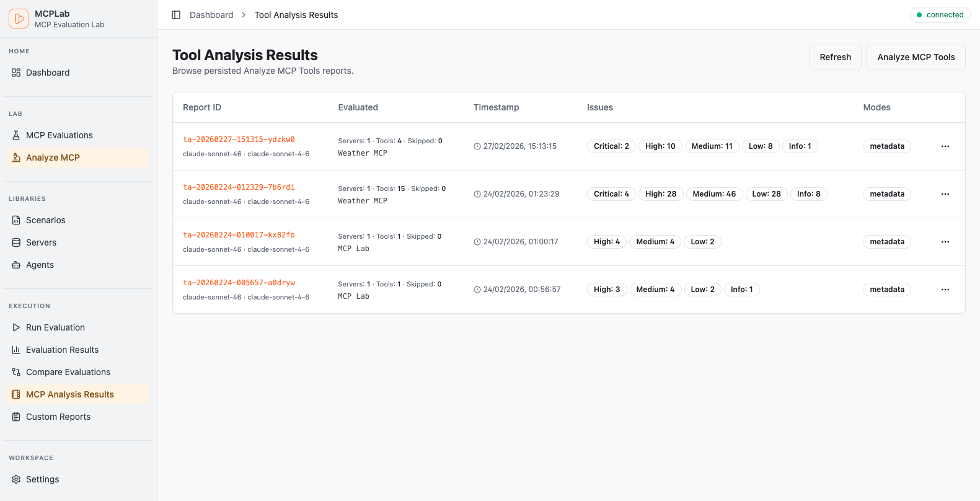Open Agents robot icon

point(16,265)
